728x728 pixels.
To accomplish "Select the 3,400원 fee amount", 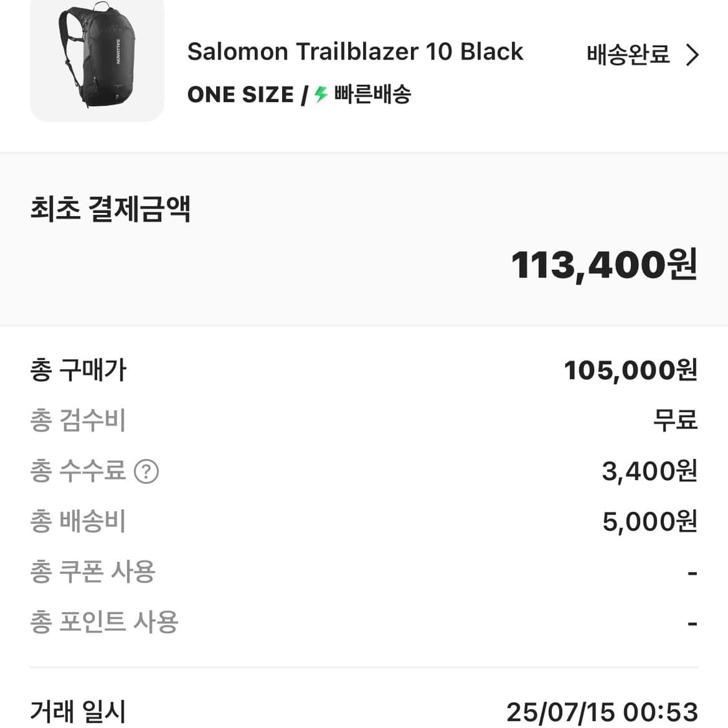I will (x=649, y=471).
